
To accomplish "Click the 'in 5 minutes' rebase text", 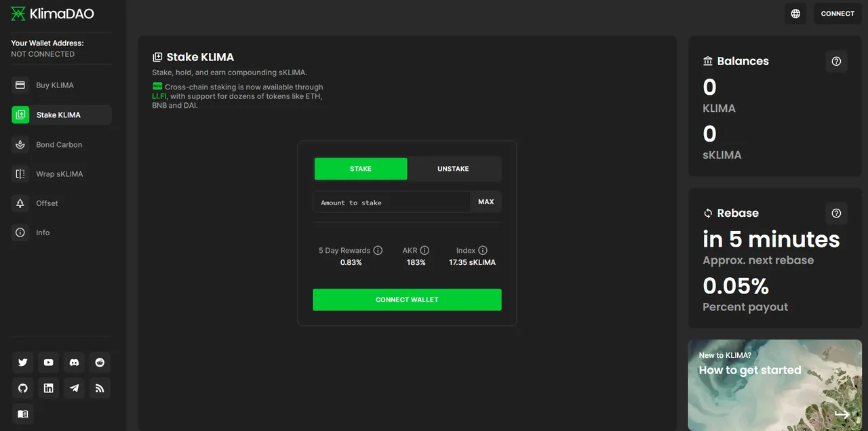I will [x=771, y=239].
